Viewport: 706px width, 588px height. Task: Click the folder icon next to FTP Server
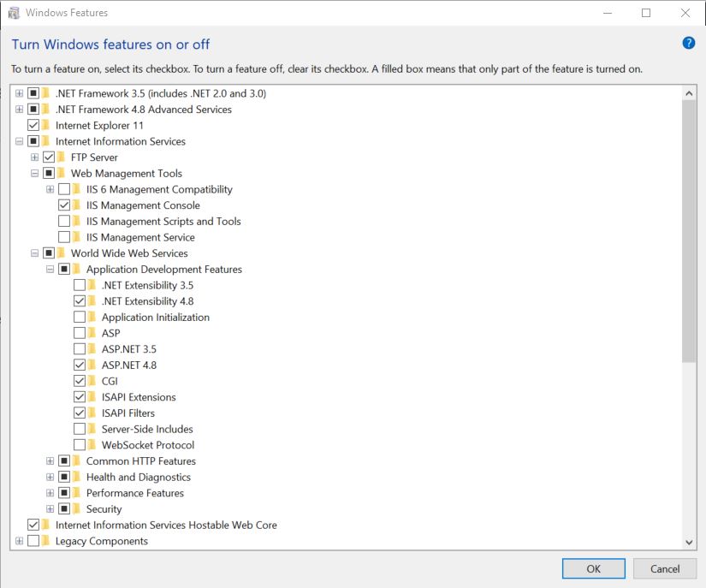pyautogui.click(x=62, y=157)
